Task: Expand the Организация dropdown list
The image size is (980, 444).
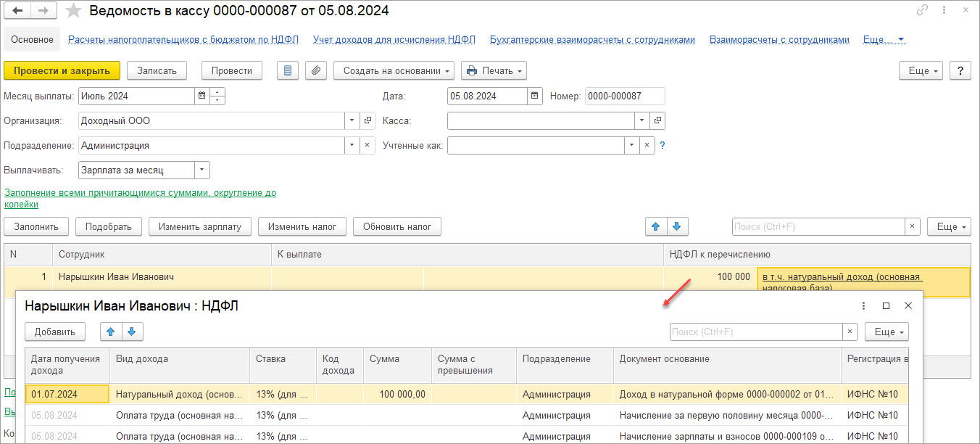Action: (352, 120)
